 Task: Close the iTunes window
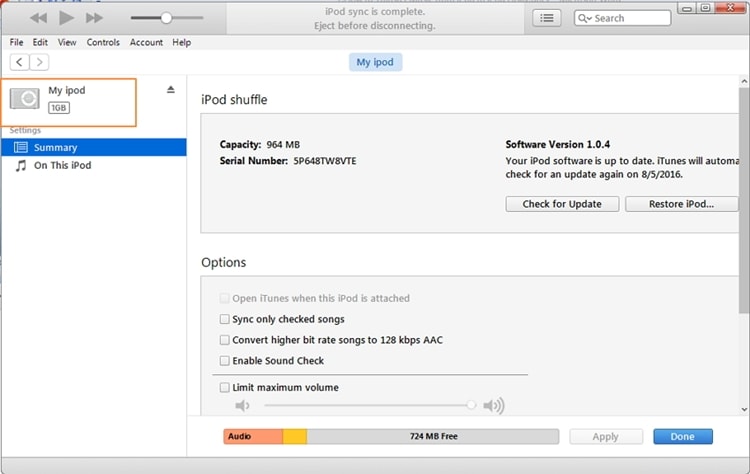(x=731, y=8)
